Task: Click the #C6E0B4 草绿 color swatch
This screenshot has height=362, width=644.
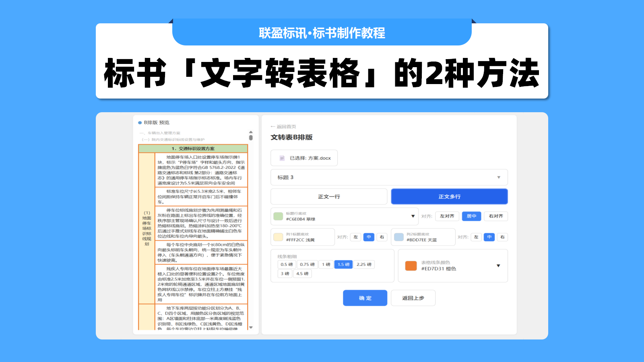Action: click(278, 216)
